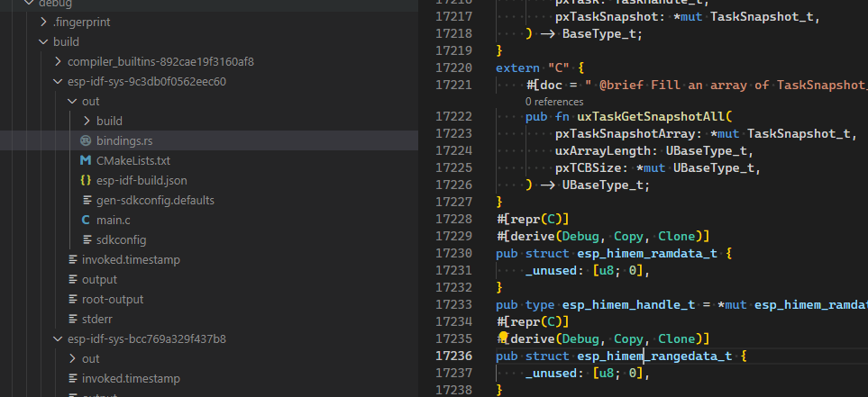
Task: Open main.c file
Action: [x=114, y=220]
